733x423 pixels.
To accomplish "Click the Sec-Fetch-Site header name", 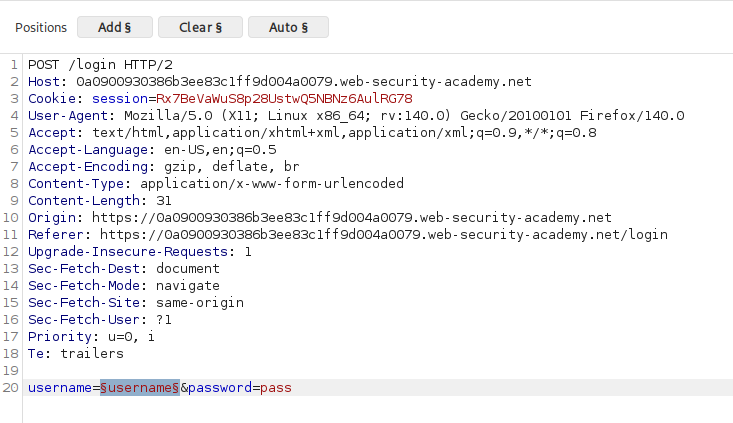I will pos(84,302).
